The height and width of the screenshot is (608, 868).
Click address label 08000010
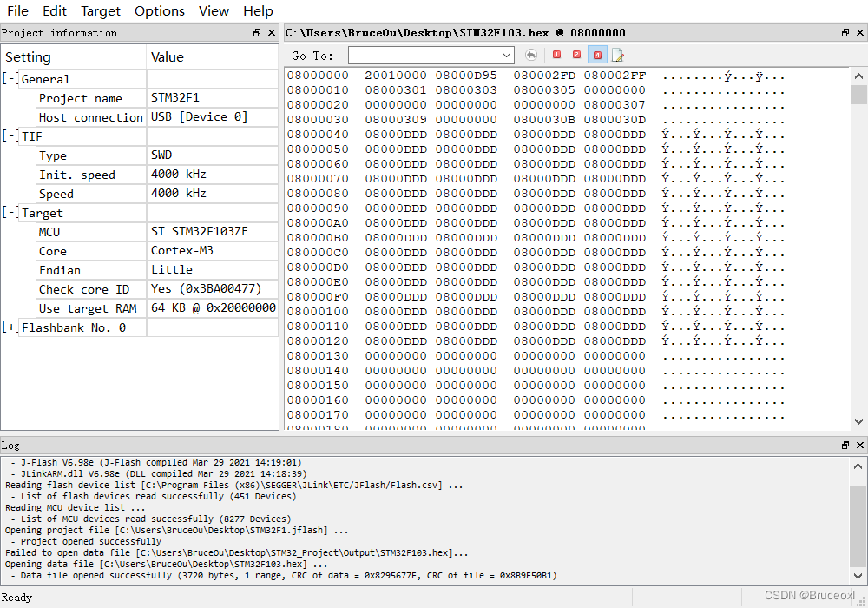318,90
